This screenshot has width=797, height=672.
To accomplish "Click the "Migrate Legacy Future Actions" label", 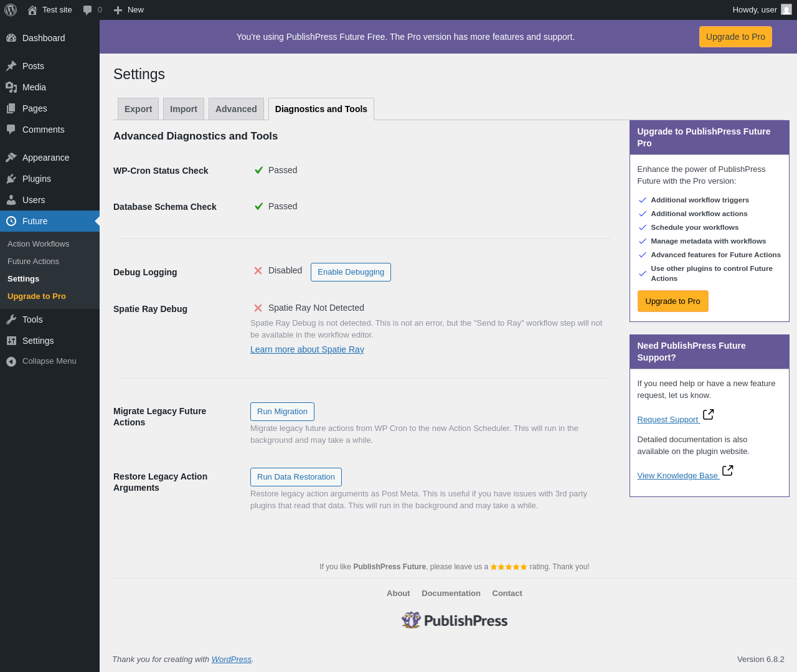I will point(159,417).
